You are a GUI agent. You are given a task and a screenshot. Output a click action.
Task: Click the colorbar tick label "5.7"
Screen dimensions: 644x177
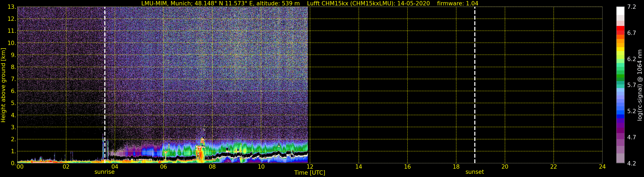pos(632,85)
